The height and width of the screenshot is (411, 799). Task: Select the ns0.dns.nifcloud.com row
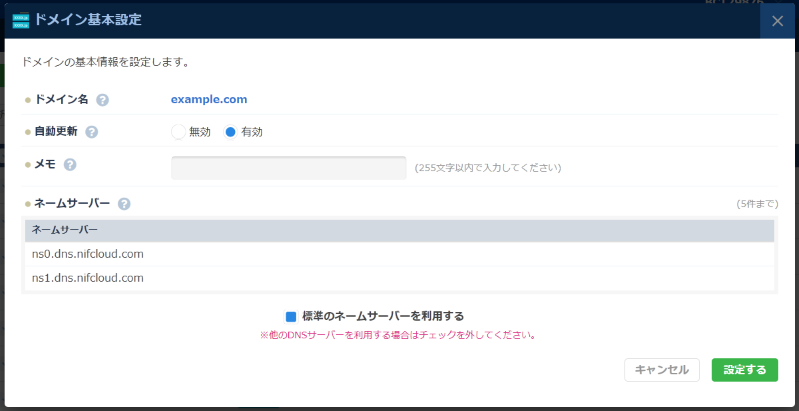[400, 254]
